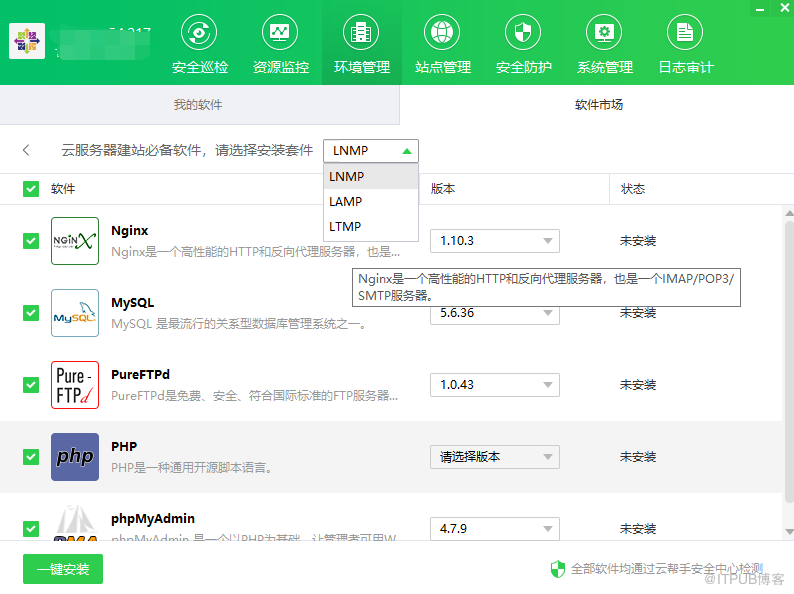This screenshot has width=794, height=594.
Task: Open the 安全防护 security shield icon
Action: pyautogui.click(x=523, y=33)
